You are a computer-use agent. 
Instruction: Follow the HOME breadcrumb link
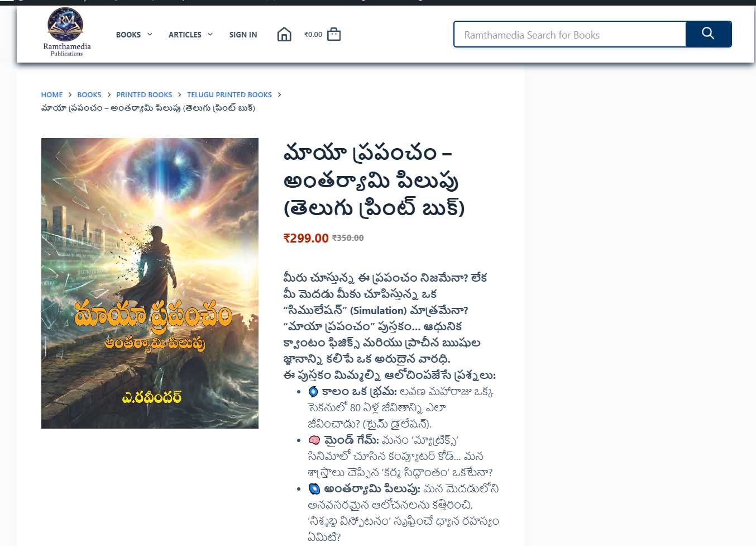click(52, 94)
